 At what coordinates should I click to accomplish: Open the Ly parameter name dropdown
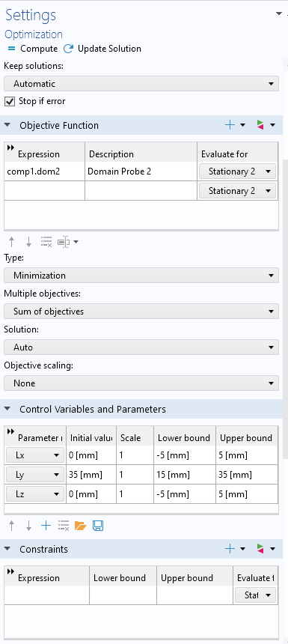(x=35, y=475)
